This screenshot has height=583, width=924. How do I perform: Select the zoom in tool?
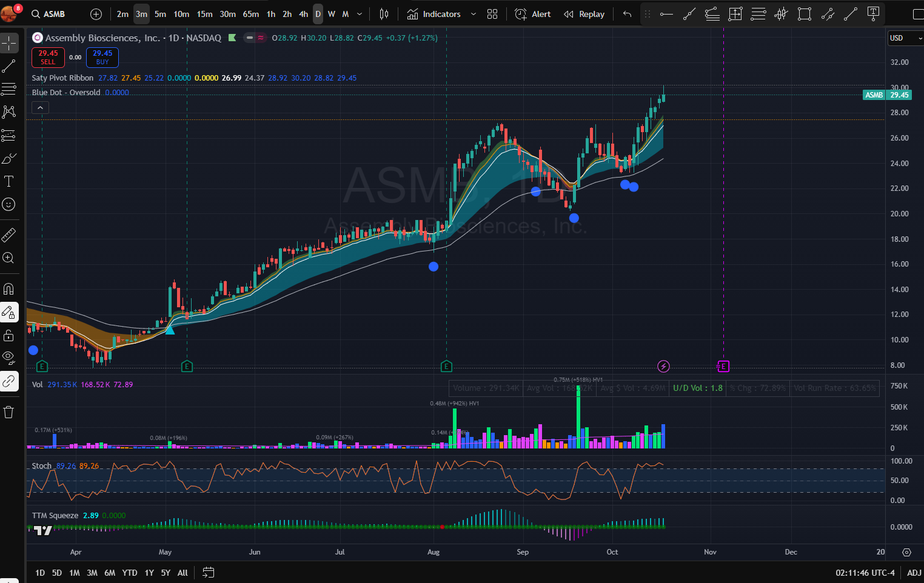click(9, 258)
